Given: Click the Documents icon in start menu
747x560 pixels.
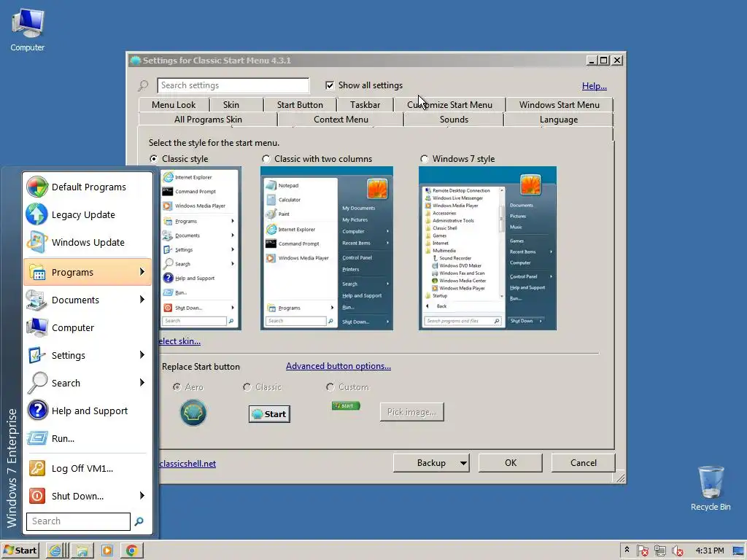Looking at the screenshot, I should coord(36,300).
